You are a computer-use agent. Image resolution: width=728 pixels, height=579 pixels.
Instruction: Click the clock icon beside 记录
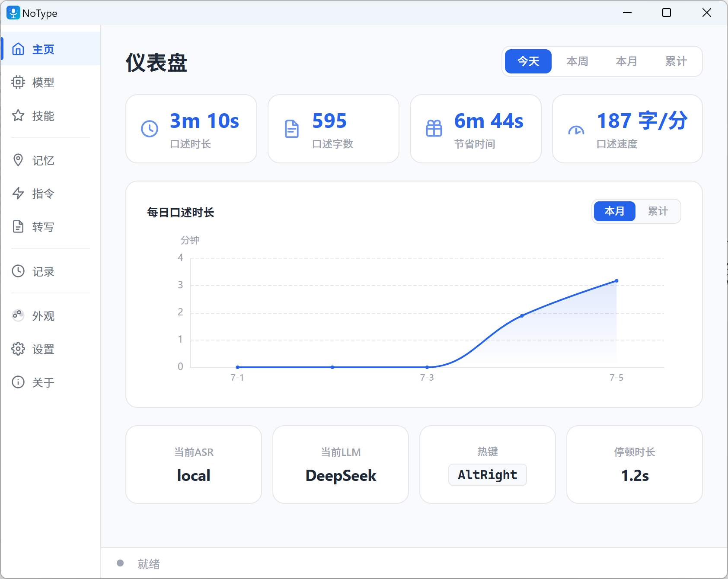pos(18,271)
